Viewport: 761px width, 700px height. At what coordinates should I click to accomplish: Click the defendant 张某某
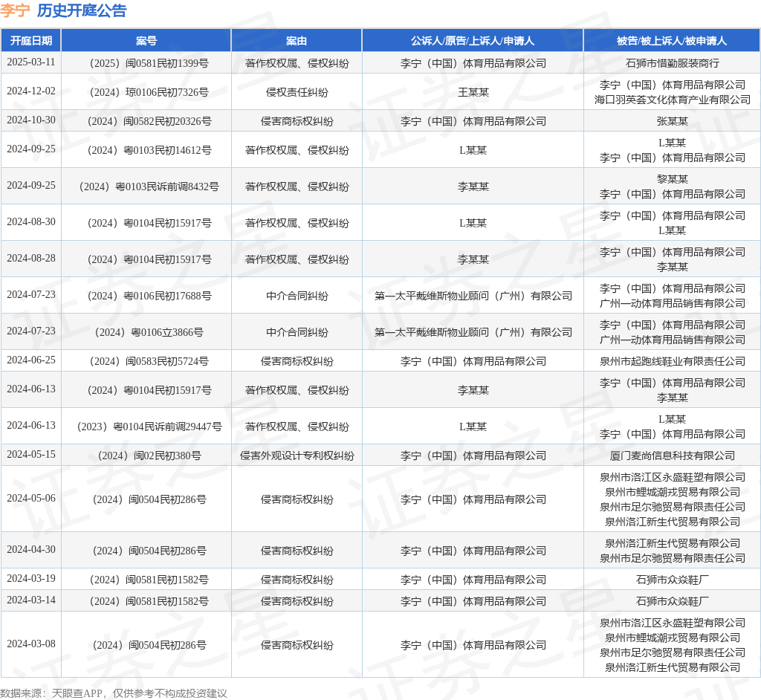(x=673, y=121)
